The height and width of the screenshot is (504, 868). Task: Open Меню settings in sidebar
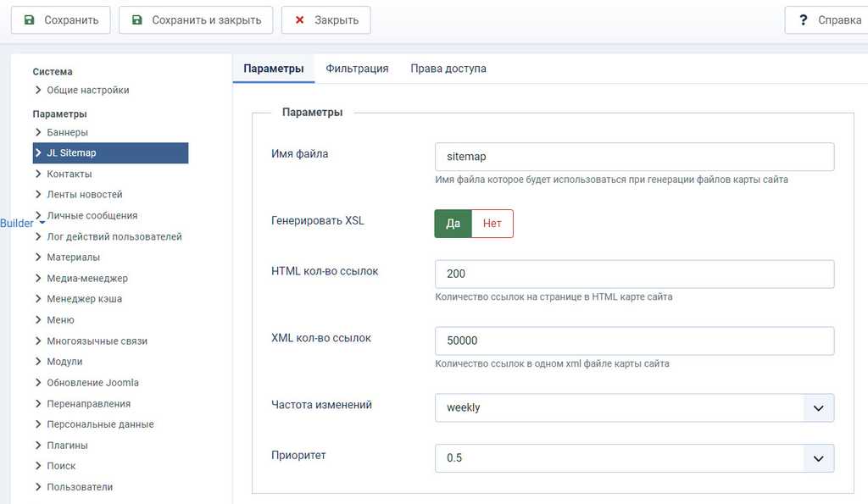point(60,320)
